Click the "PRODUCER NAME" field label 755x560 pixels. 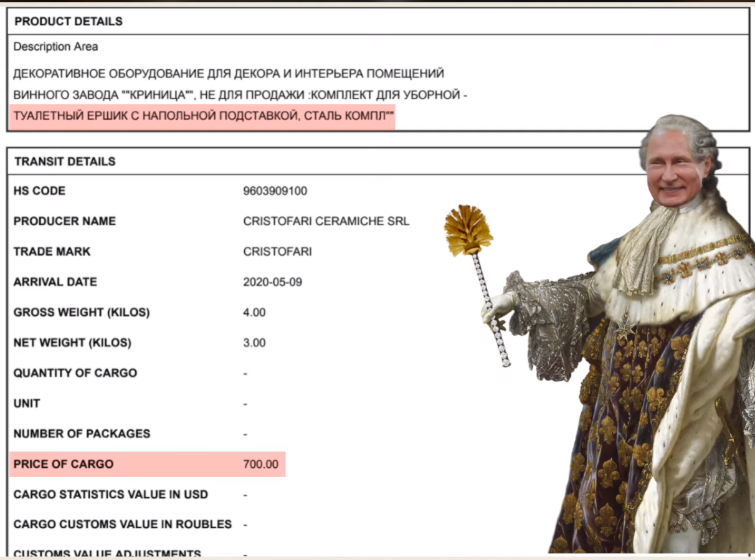point(65,221)
